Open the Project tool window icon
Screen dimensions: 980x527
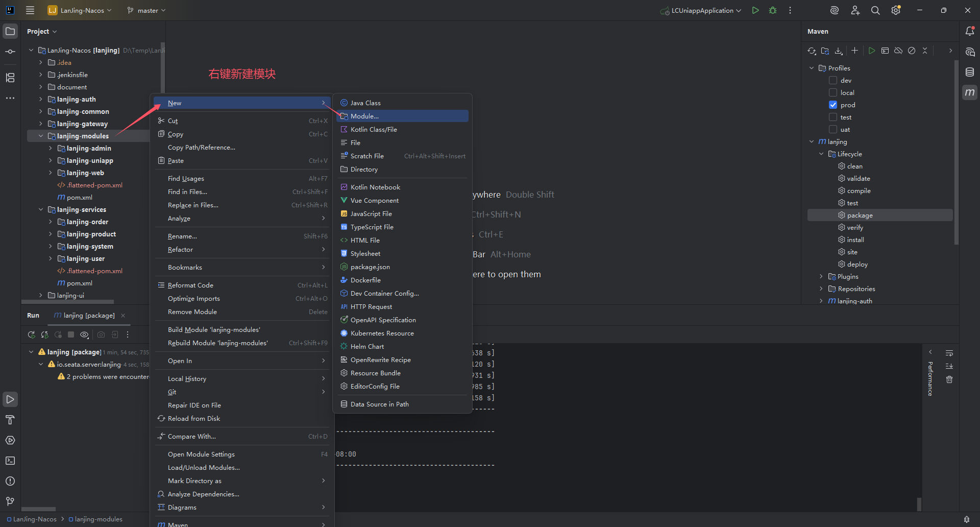point(10,31)
